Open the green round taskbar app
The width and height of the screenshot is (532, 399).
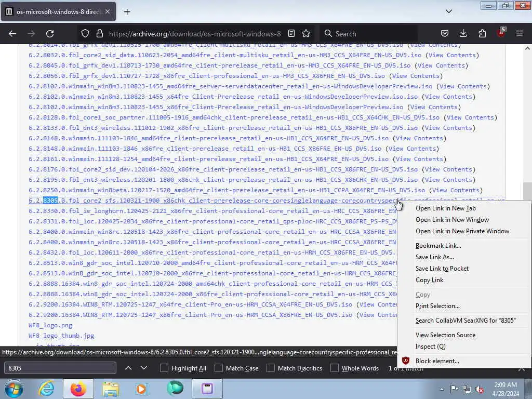[x=175, y=388]
